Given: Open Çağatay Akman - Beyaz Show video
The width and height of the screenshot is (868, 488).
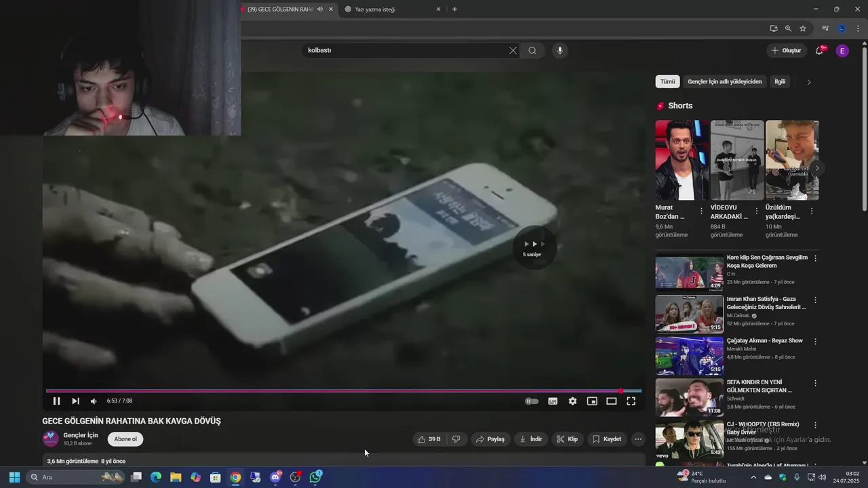Looking at the screenshot, I should pos(689,356).
